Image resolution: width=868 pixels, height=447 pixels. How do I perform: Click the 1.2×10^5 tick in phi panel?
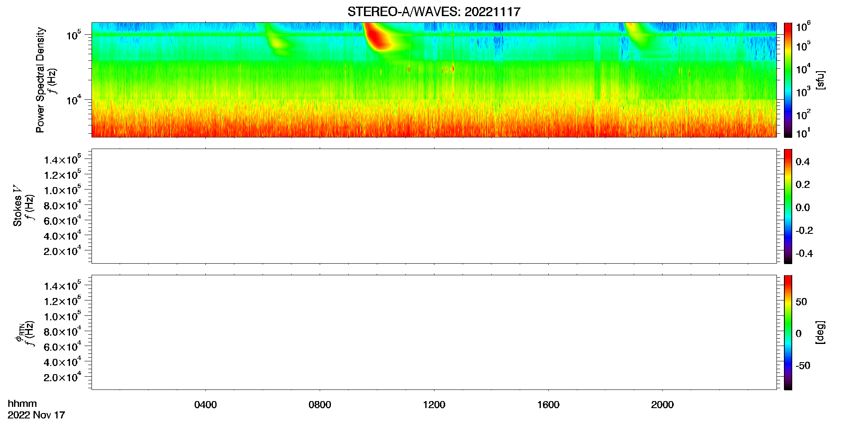(62, 301)
